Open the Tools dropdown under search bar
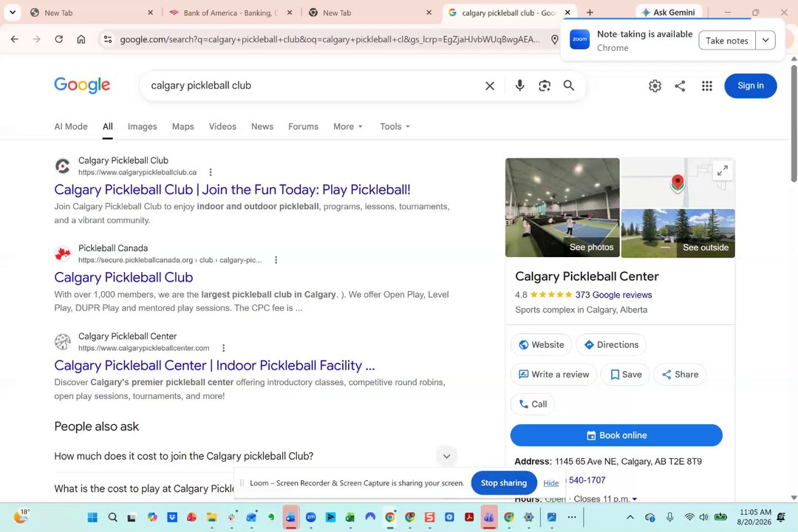 395,126
